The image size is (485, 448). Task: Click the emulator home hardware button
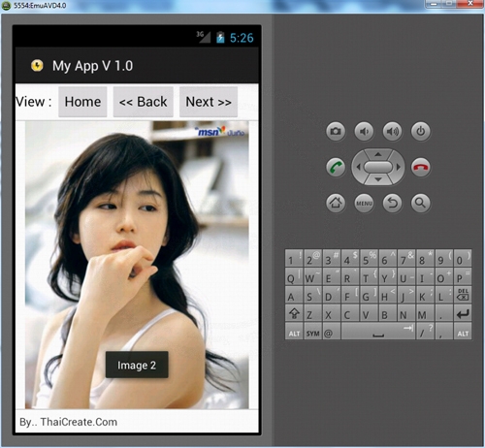pos(336,203)
